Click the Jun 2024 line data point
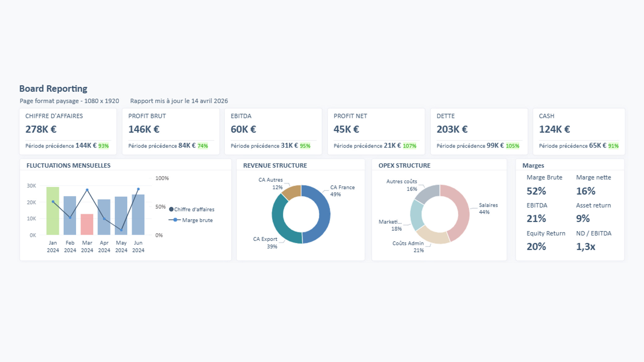Screen dimensions: 644x362 point(138,189)
